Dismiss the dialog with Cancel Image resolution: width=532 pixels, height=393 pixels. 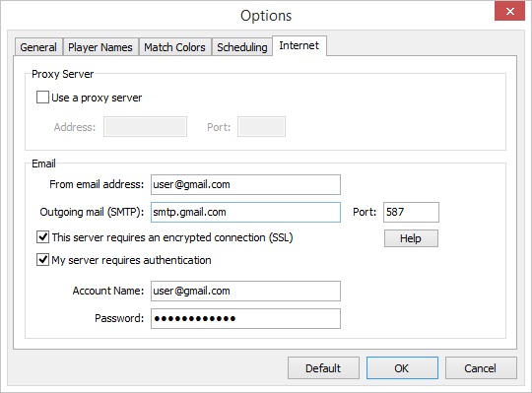pos(481,368)
